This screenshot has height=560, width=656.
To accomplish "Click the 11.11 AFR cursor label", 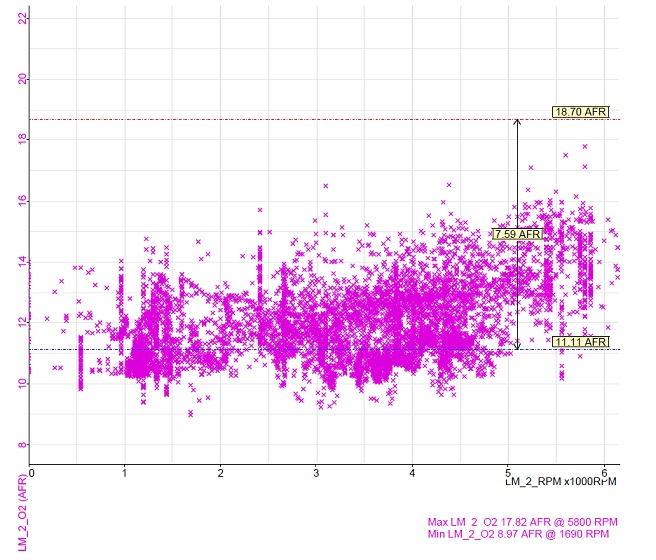I will click(x=580, y=342).
